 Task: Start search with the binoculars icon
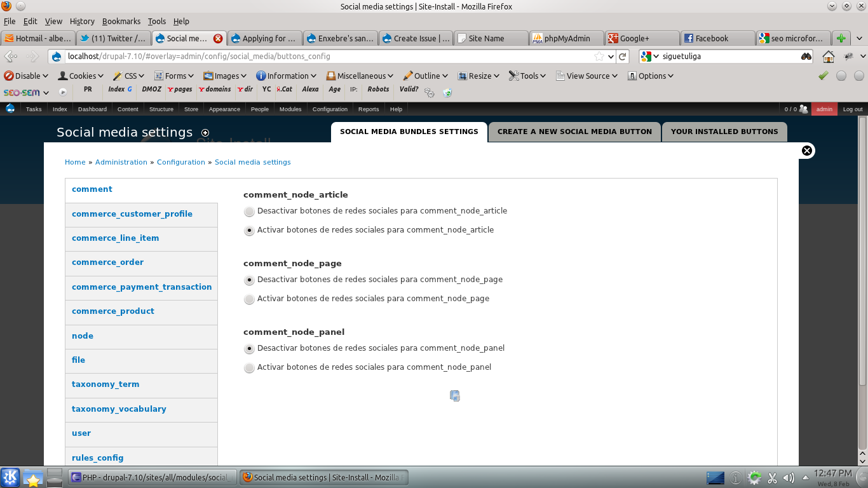coord(806,57)
